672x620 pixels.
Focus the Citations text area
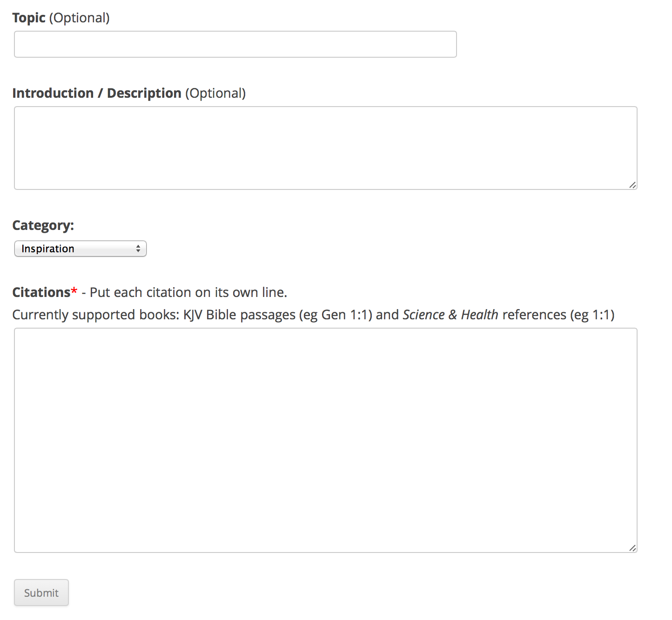point(325,440)
